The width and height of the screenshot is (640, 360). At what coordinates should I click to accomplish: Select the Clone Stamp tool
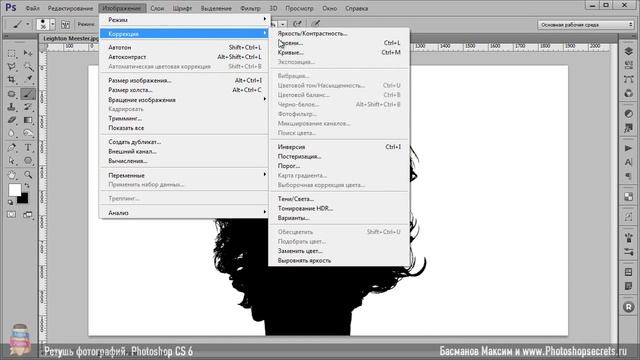(12, 107)
